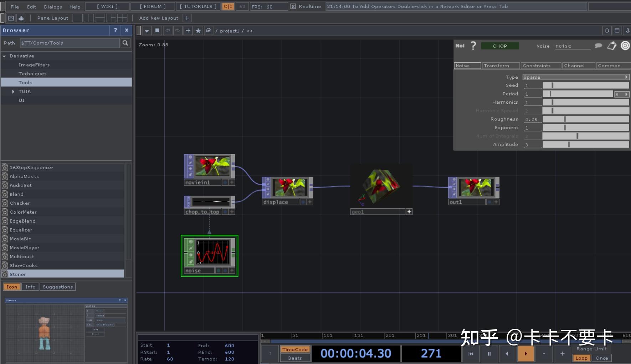Switch to the Transform tab in Noise parameters
This screenshot has width=631, height=364.
pyautogui.click(x=500, y=66)
